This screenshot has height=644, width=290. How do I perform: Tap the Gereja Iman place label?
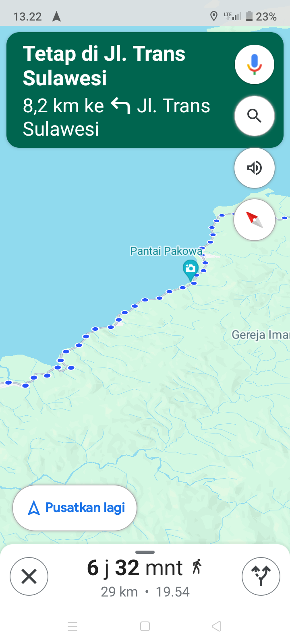coord(261,335)
